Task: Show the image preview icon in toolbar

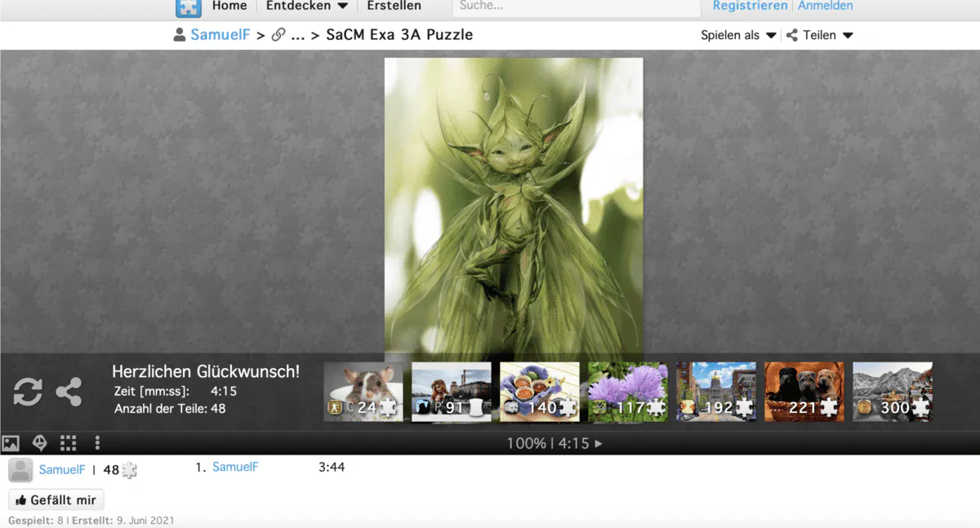Action: 11,443
